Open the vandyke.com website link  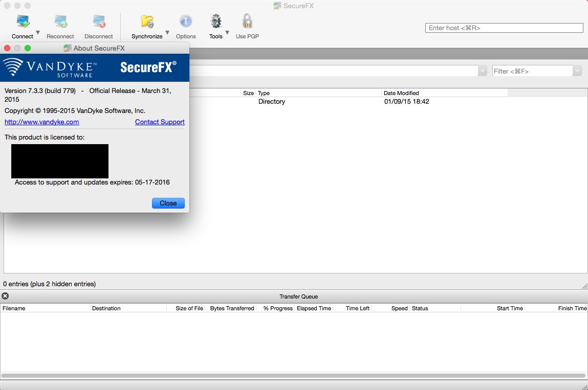[x=41, y=122]
